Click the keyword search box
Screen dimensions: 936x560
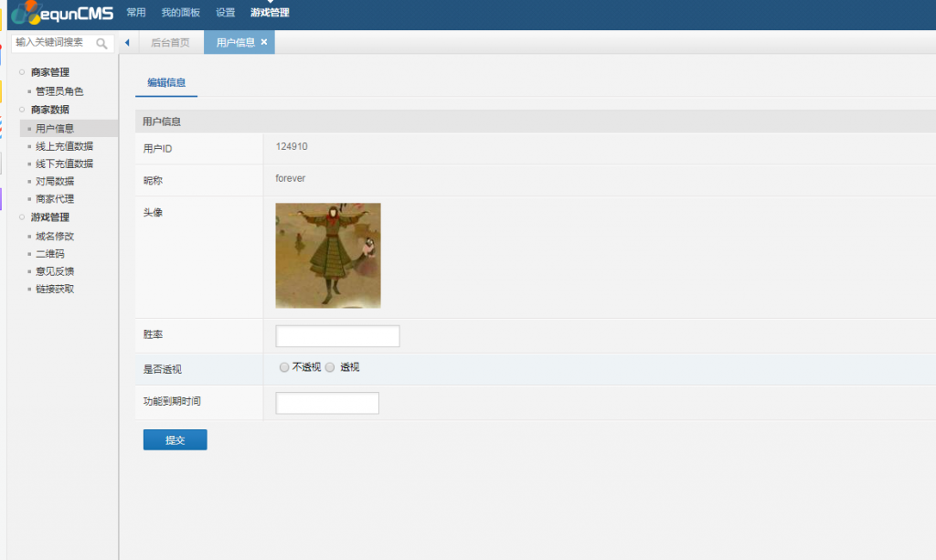53,43
